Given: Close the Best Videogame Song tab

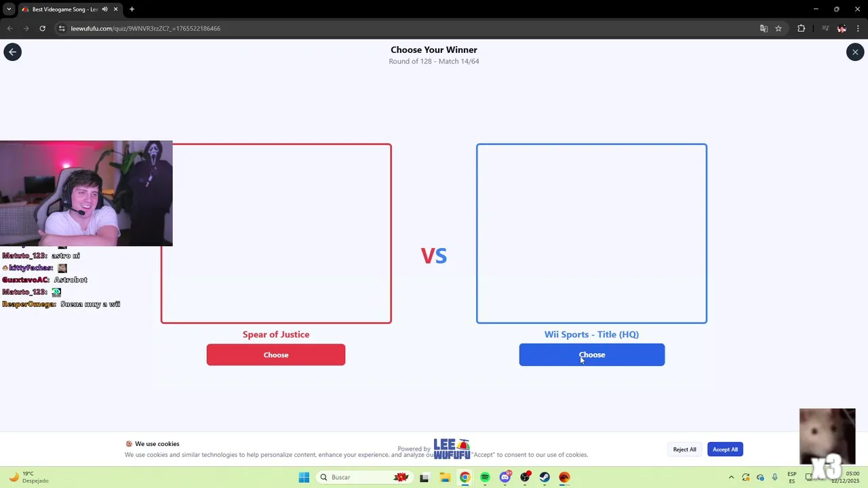Looking at the screenshot, I should point(116,9).
